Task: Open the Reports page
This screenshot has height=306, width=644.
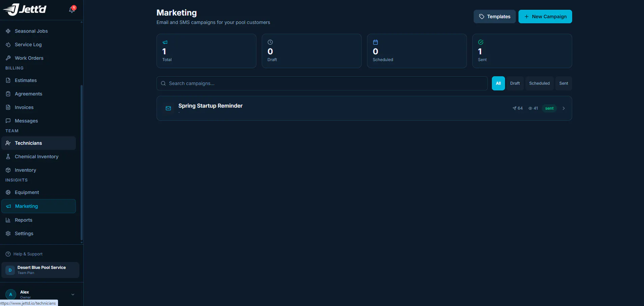Action: 38,220
